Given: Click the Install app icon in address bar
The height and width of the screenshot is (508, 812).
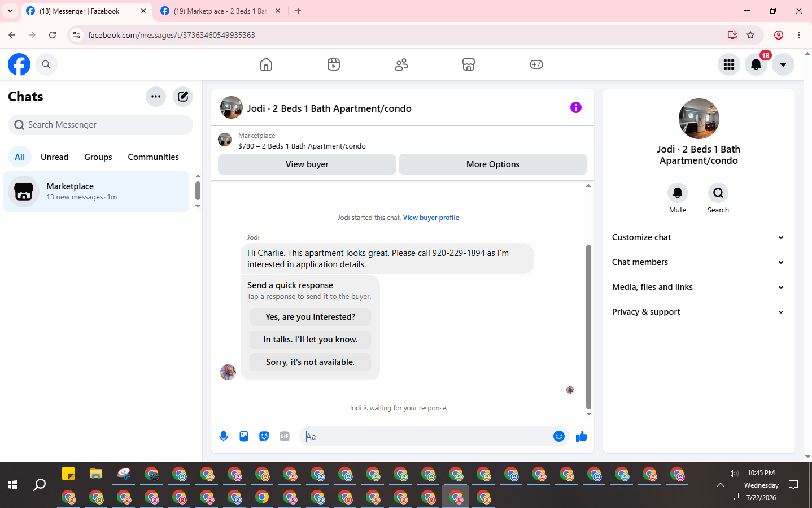Looking at the screenshot, I should click(732, 35).
